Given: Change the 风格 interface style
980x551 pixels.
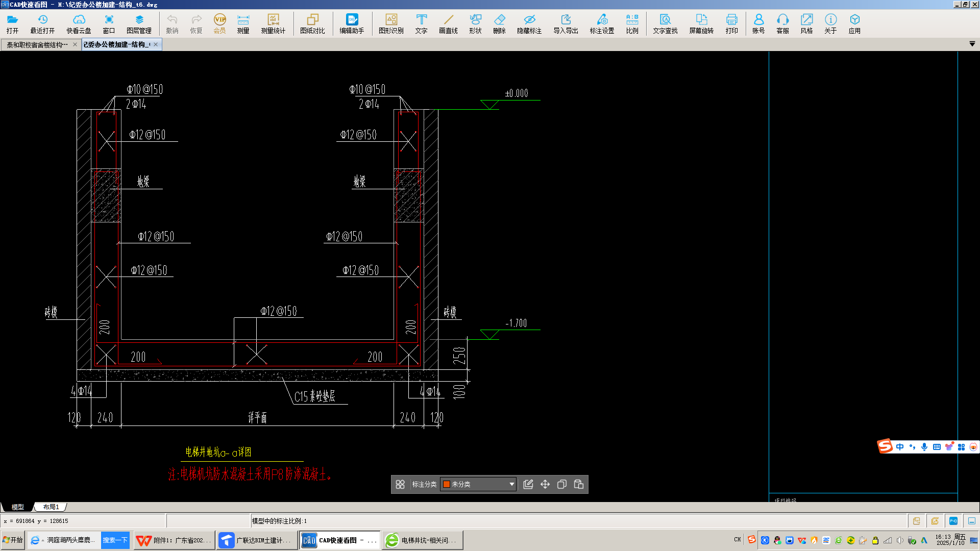Looking at the screenshot, I should coord(806,23).
